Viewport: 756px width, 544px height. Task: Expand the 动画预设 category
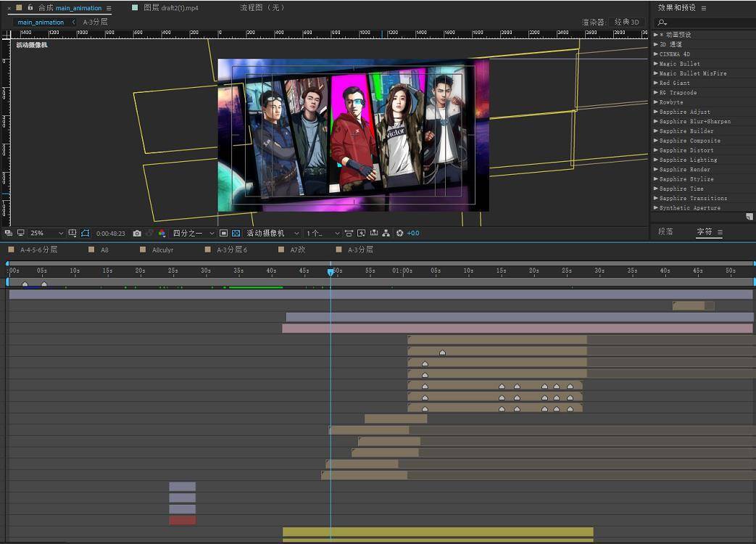click(x=656, y=35)
